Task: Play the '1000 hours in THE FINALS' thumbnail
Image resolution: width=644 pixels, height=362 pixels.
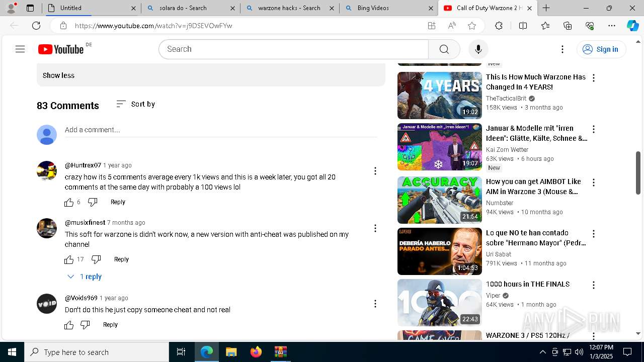Action: (440, 303)
